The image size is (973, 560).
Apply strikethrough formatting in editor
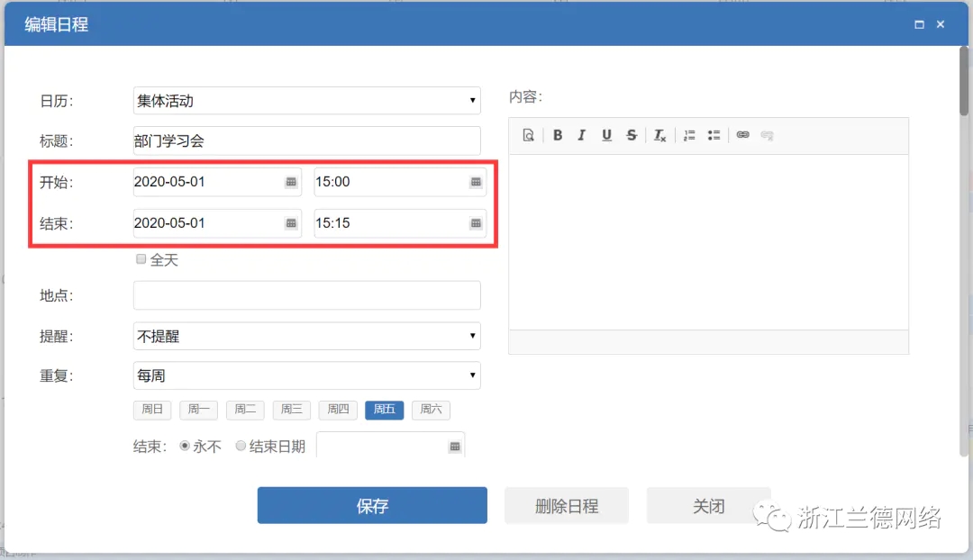click(632, 135)
